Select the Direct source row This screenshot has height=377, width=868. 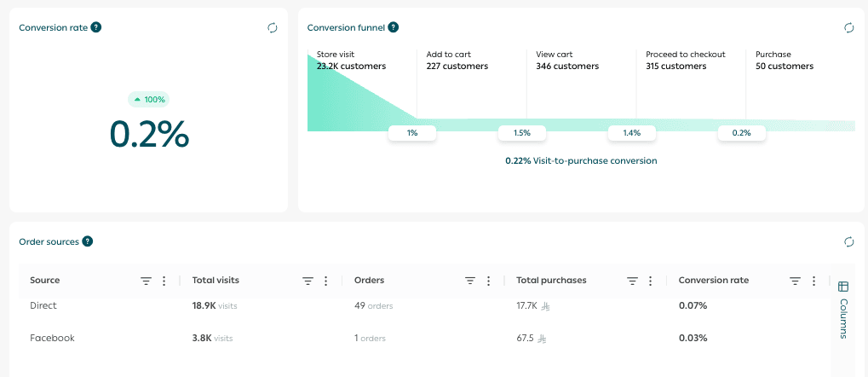coord(43,305)
